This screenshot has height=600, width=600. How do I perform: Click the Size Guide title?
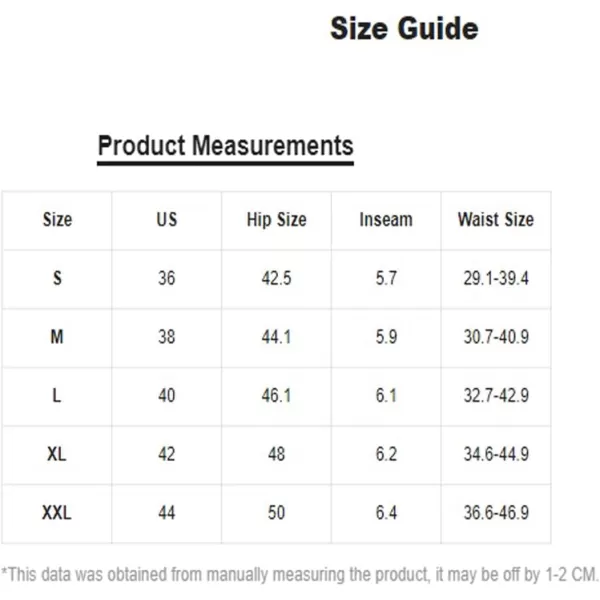(x=404, y=29)
